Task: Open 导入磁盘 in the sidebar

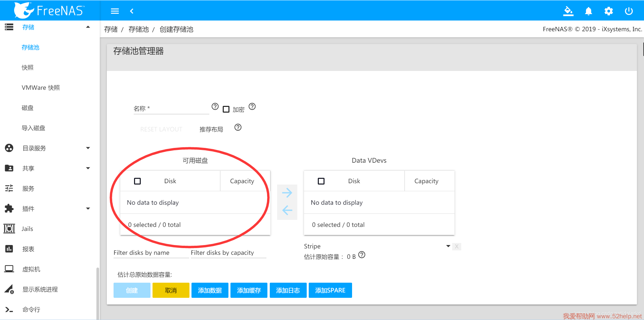Action: pos(33,128)
